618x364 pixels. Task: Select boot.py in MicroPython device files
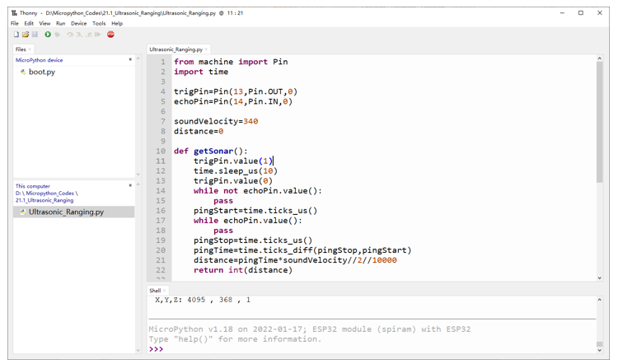point(42,72)
